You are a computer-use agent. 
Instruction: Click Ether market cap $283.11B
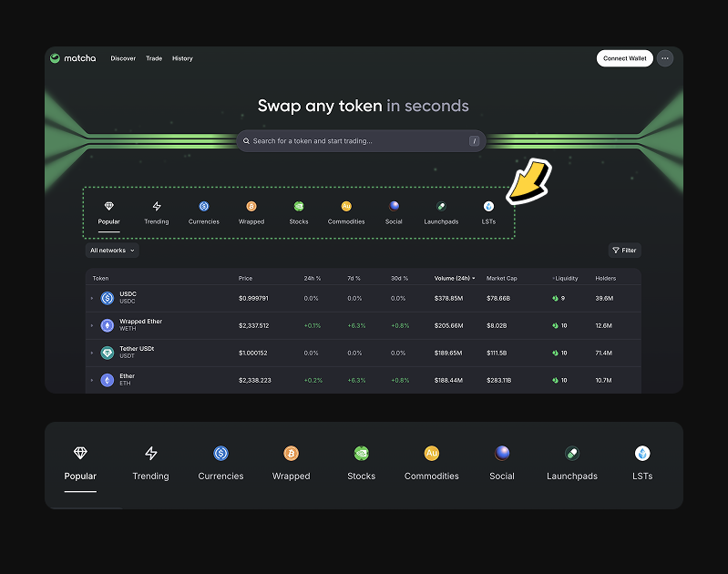499,380
